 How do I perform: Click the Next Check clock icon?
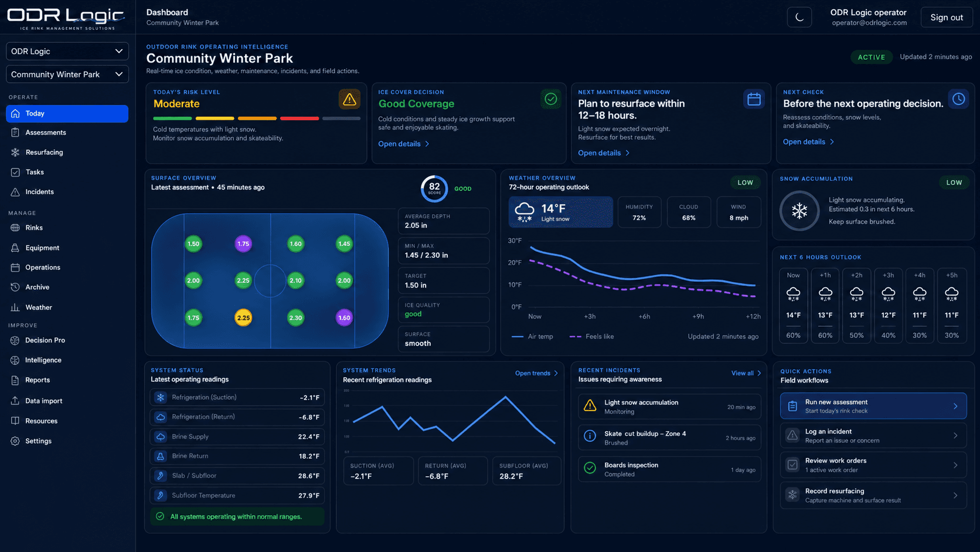coord(958,99)
